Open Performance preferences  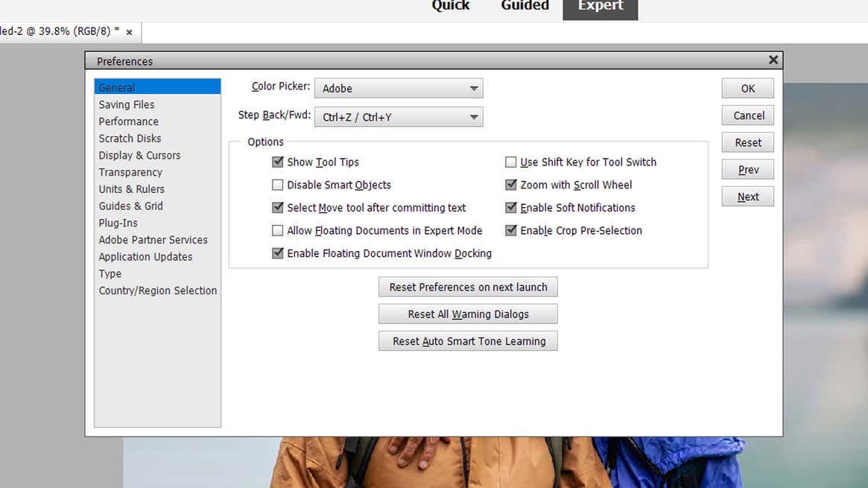(x=128, y=121)
